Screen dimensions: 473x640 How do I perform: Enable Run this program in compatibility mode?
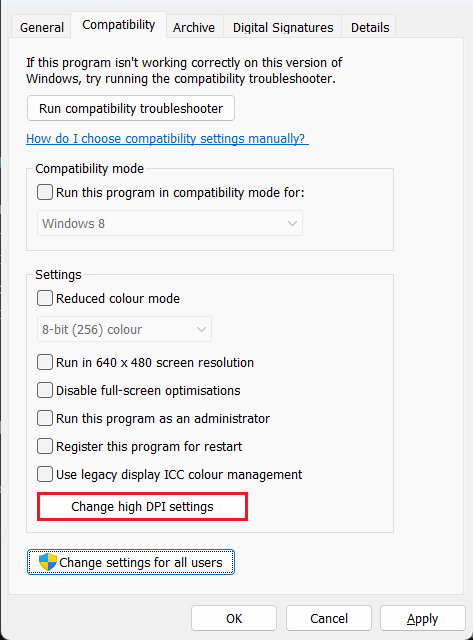[x=45, y=192]
